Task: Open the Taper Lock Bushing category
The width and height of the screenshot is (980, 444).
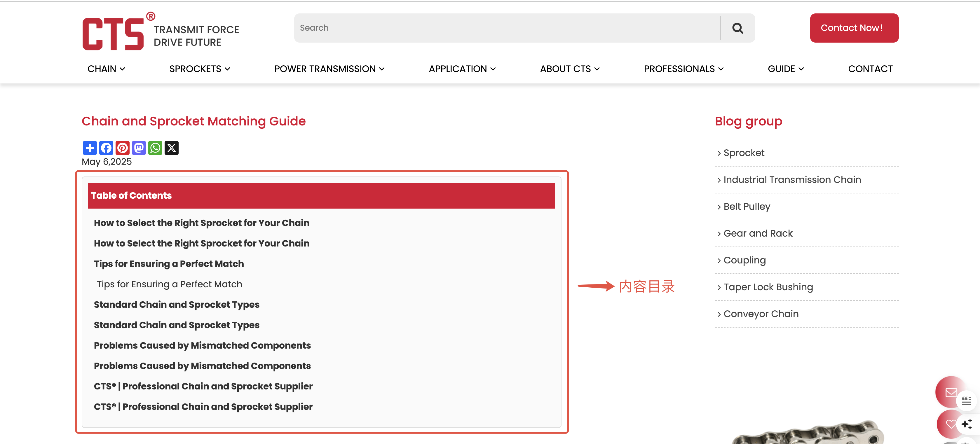Action: click(x=768, y=287)
